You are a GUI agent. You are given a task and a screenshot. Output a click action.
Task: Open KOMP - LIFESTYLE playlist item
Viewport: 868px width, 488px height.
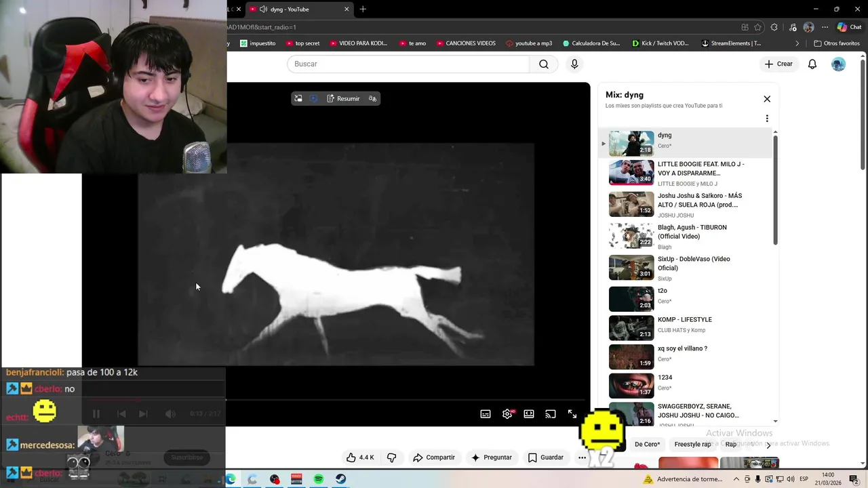[x=685, y=328]
